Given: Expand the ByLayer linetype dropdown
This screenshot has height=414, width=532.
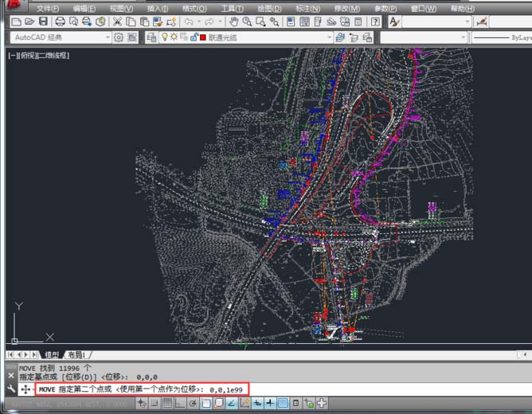Looking at the screenshot, I should click(x=500, y=37).
